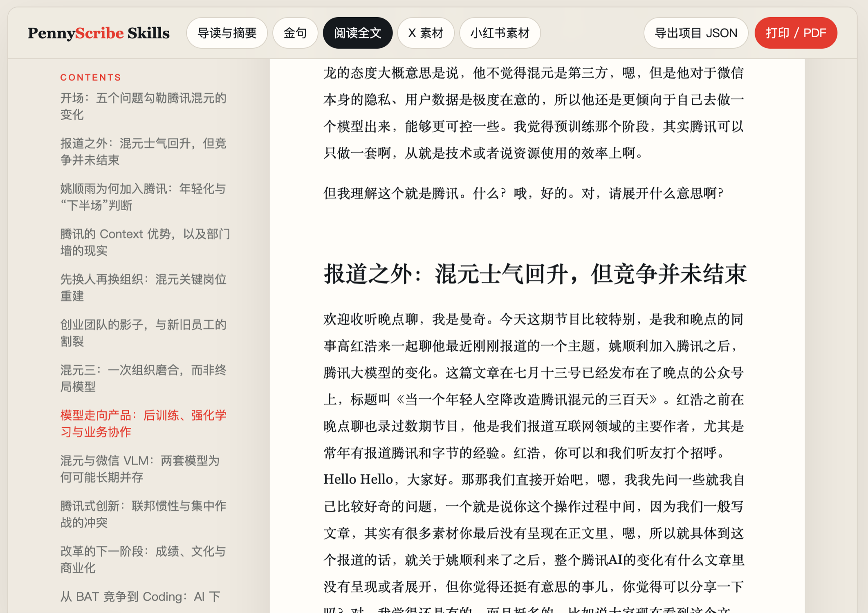
Task: Click the CONTENTS sidebar heading
Action: click(91, 78)
